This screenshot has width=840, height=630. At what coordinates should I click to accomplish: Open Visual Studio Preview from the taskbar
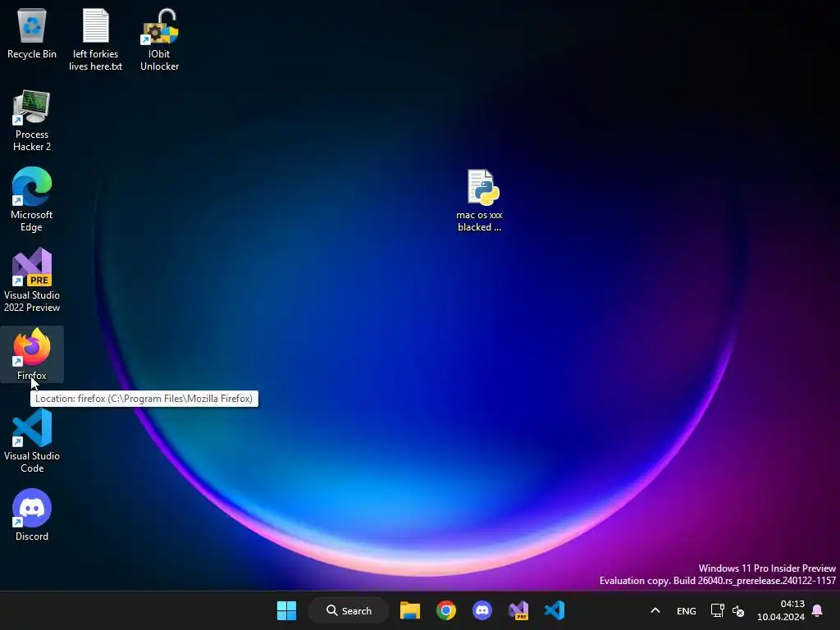click(518, 610)
